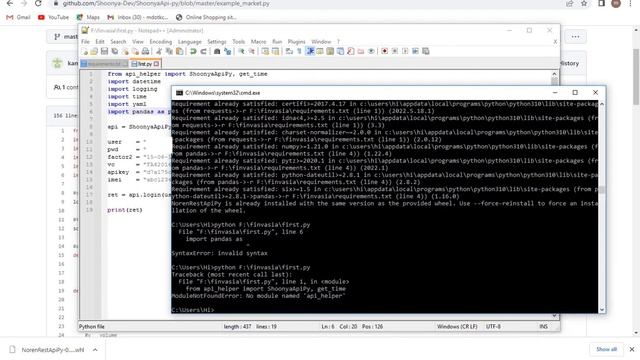Viewport: 640px width, 360px height.
Task: Start macro recording with red dot icon
Action: [384, 51]
